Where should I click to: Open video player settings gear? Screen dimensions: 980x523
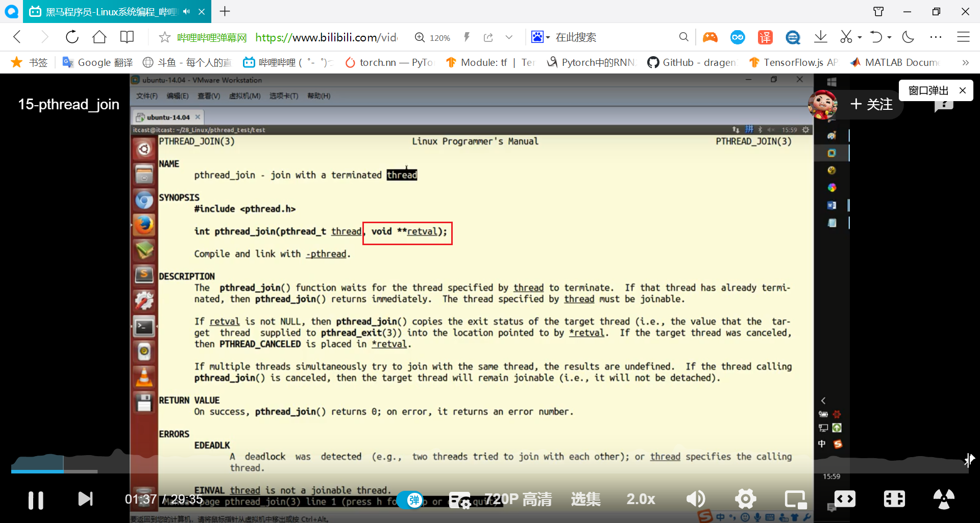745,499
